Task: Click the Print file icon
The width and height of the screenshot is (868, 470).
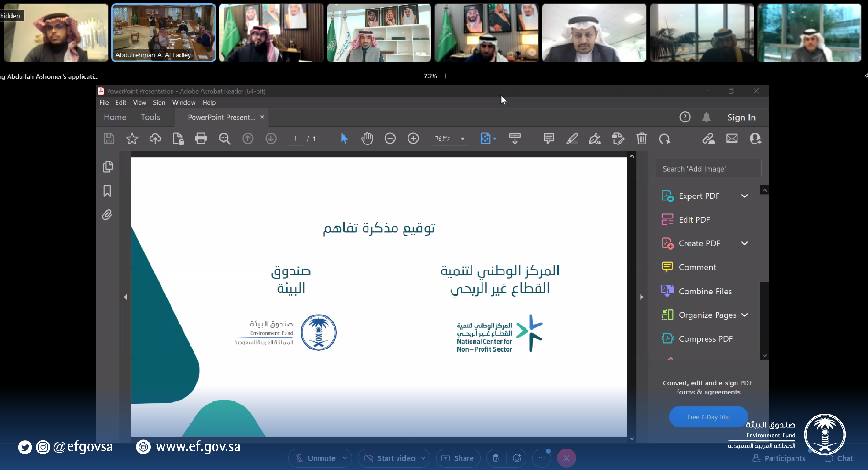Action: [201, 139]
